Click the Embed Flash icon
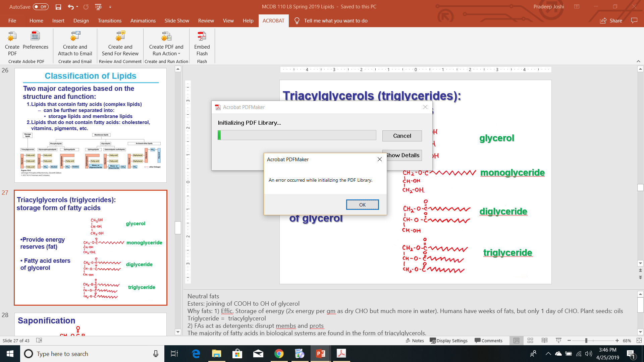This screenshot has width=644, height=362. pos(202,44)
